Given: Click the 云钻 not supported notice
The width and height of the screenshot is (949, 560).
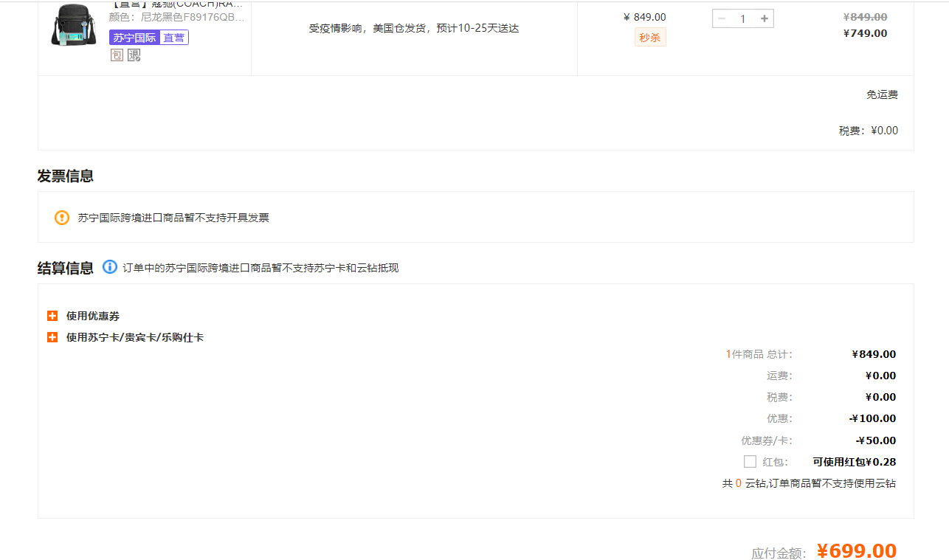Looking at the screenshot, I should pos(809,483).
